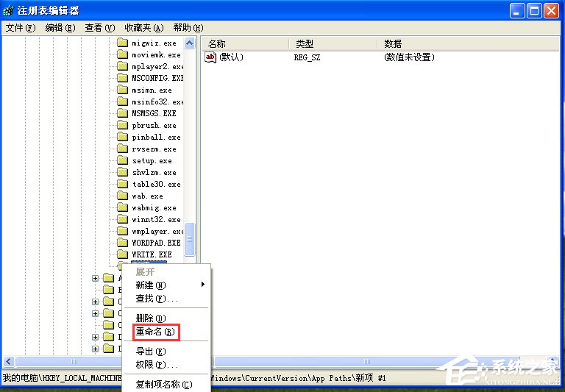Image resolution: width=565 pixels, height=392 pixels.
Task: Open the 文件(F) menu
Action: (x=21, y=28)
